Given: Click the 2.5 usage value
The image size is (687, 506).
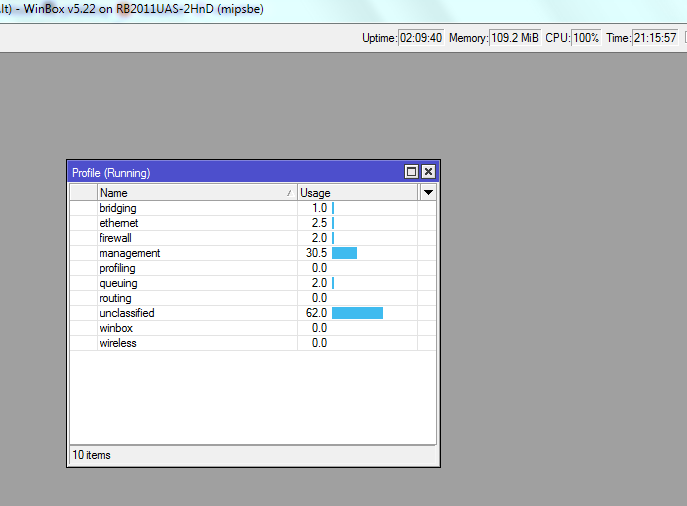Looking at the screenshot, I should point(319,223).
